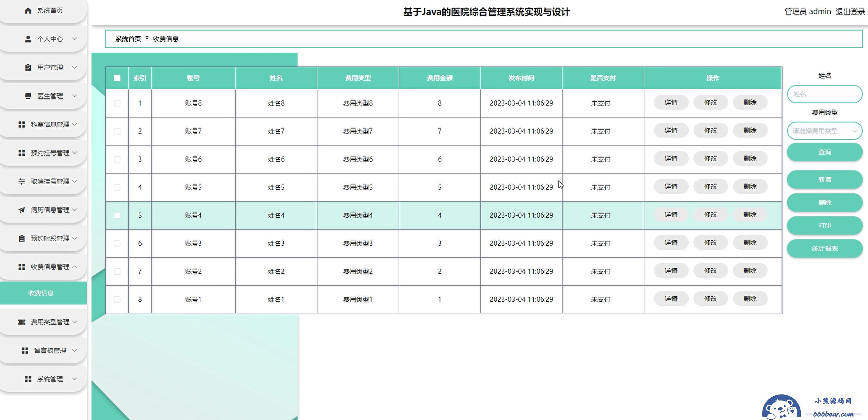Click the 管理员 admin label
This screenshot has height=420, width=868.
click(x=808, y=11)
